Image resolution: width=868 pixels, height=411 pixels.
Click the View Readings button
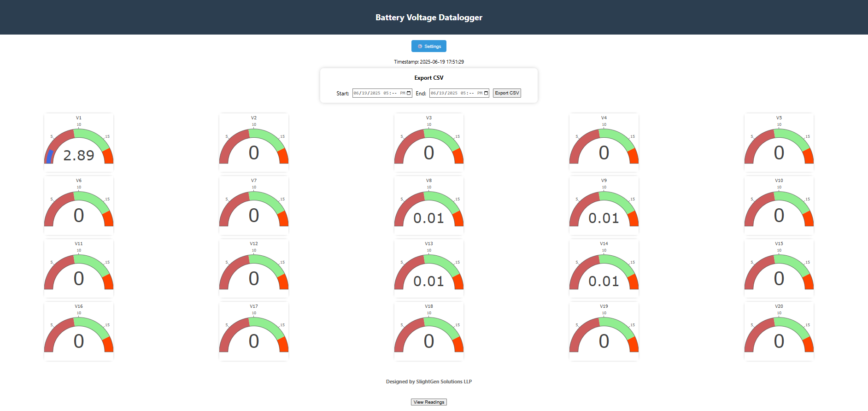(428, 402)
